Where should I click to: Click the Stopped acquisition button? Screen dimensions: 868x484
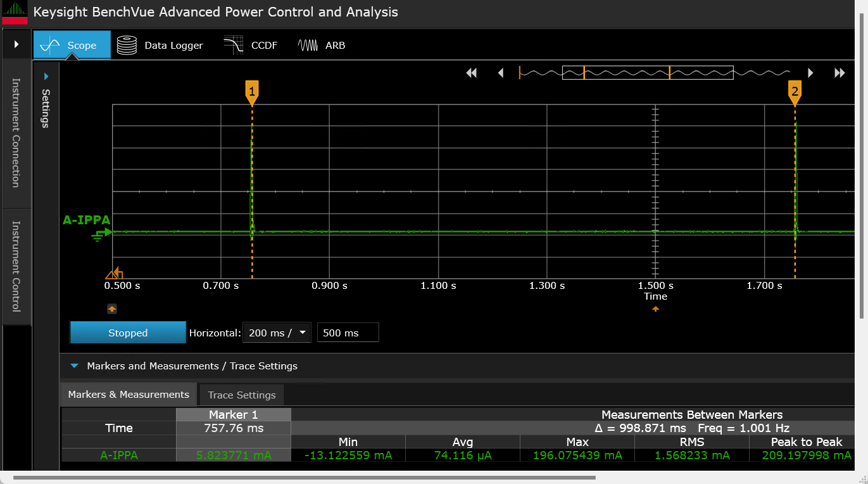128,333
